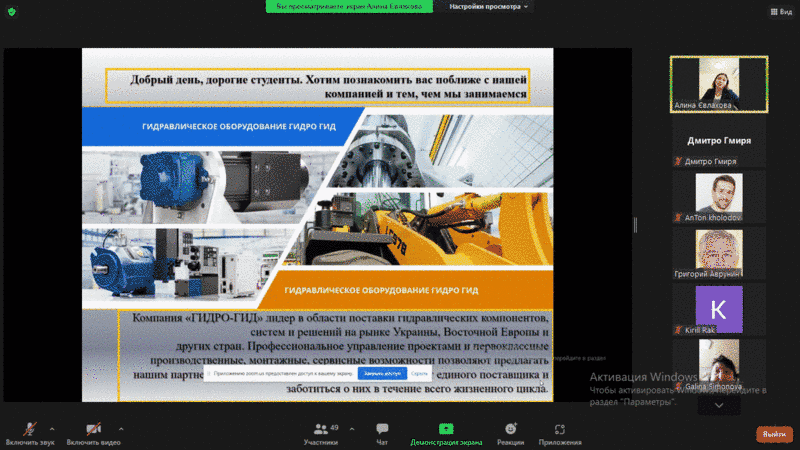Show more participants with the down chevron
The height and width of the screenshot is (450, 800).
coord(719,406)
